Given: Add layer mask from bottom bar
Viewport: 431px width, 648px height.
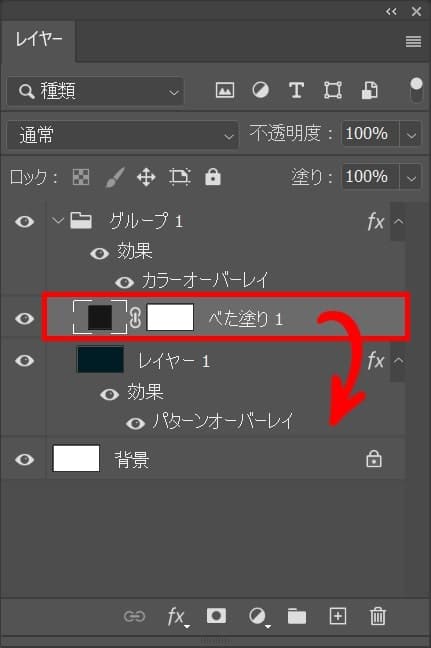Looking at the screenshot, I should [x=216, y=616].
